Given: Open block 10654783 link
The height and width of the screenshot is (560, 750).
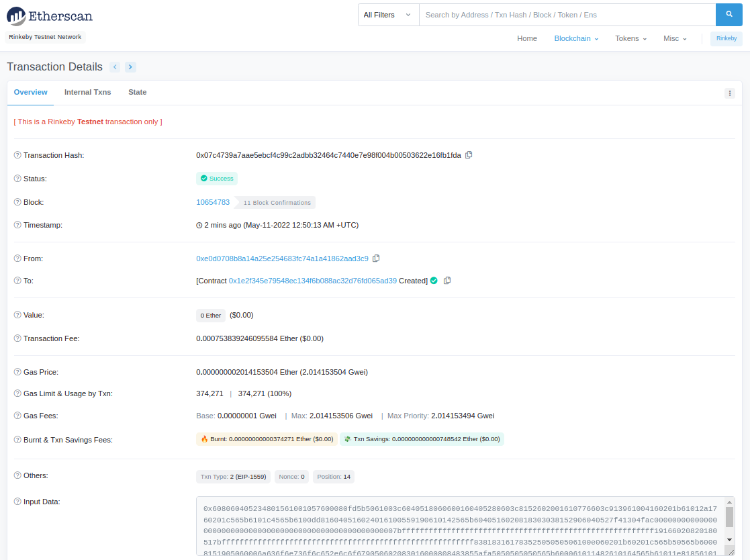Looking at the screenshot, I should 213,202.
